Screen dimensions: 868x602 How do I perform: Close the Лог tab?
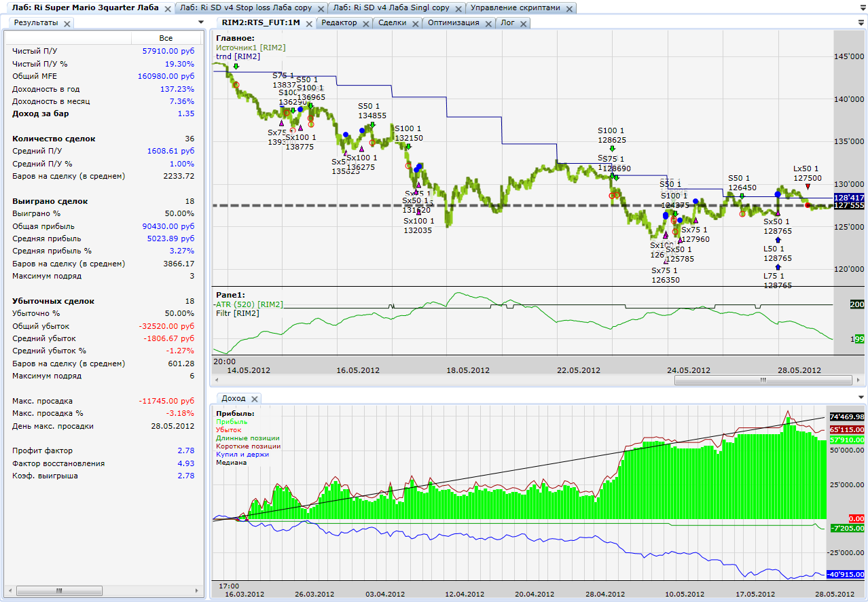pos(522,23)
